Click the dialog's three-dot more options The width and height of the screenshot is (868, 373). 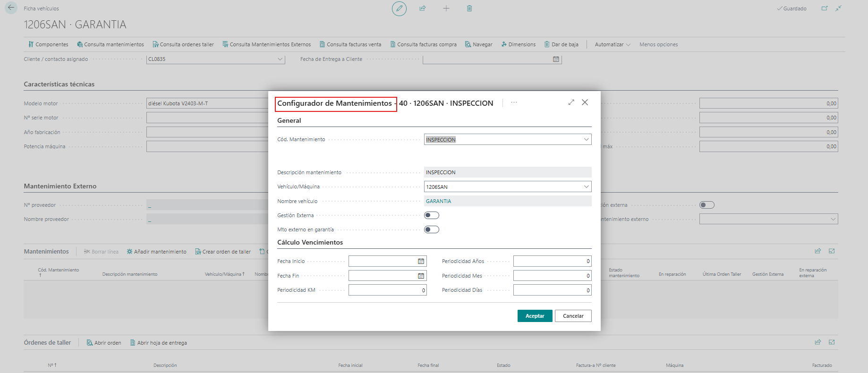pos(514,102)
